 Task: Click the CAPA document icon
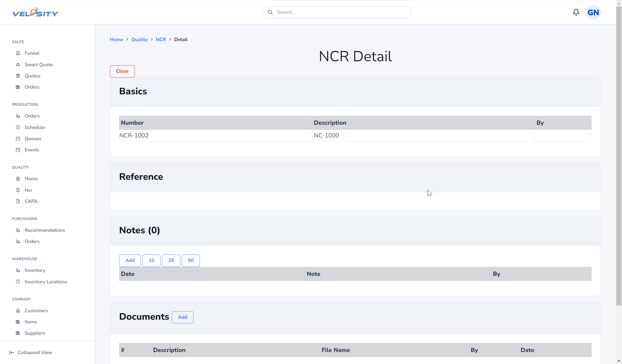[x=18, y=201]
